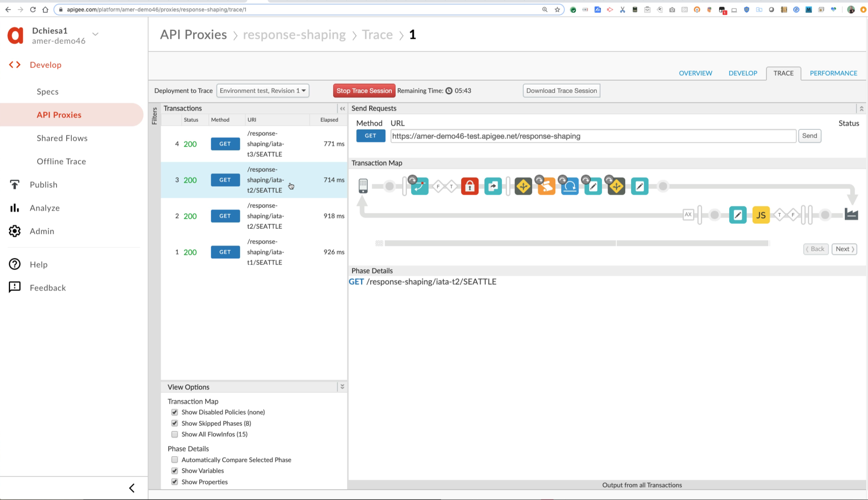868x500 pixels.
Task: Click the target factory icon in transaction map
Action: pos(851,214)
